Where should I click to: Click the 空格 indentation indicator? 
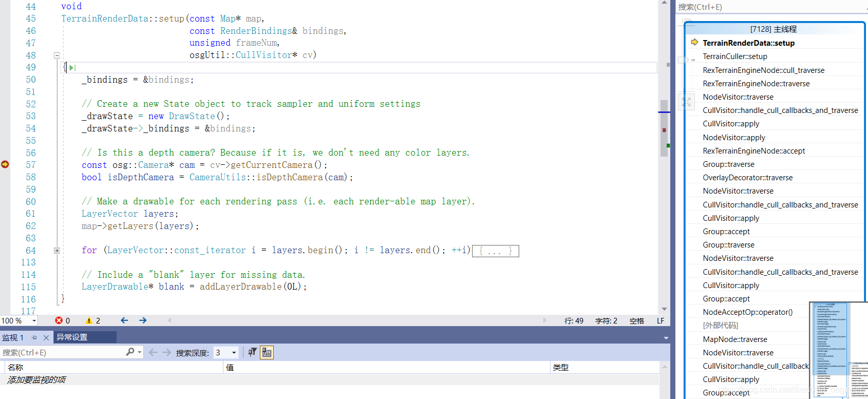(637, 320)
